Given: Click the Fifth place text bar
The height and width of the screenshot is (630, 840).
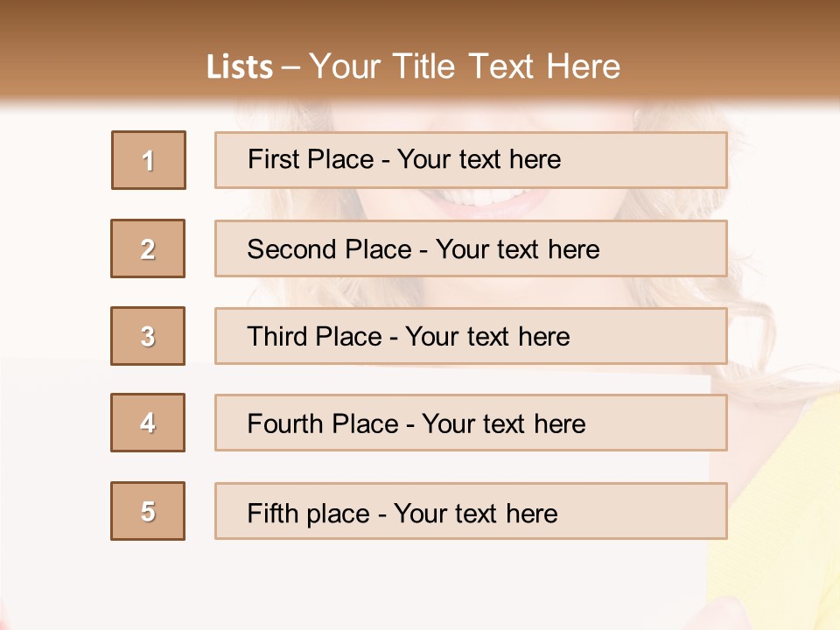Looking at the screenshot, I should [471, 510].
